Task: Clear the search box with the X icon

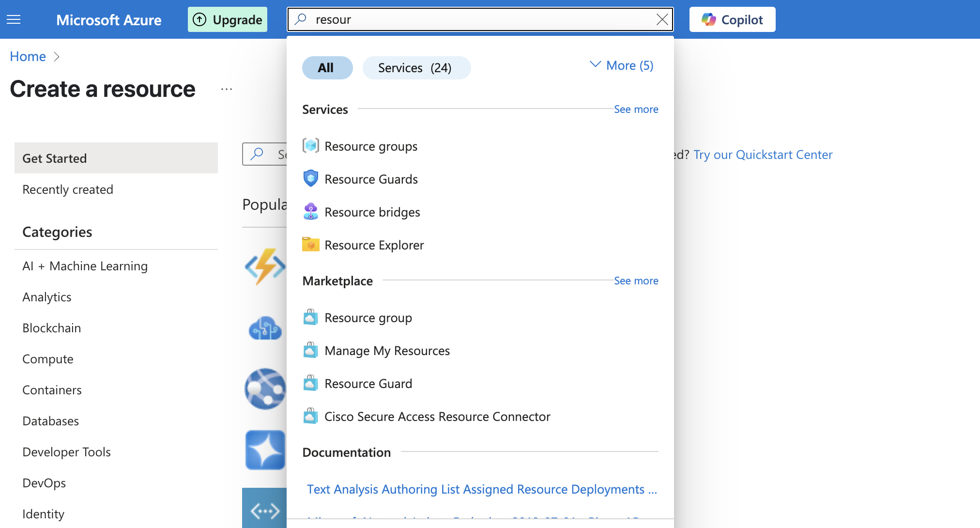Action: (x=662, y=19)
